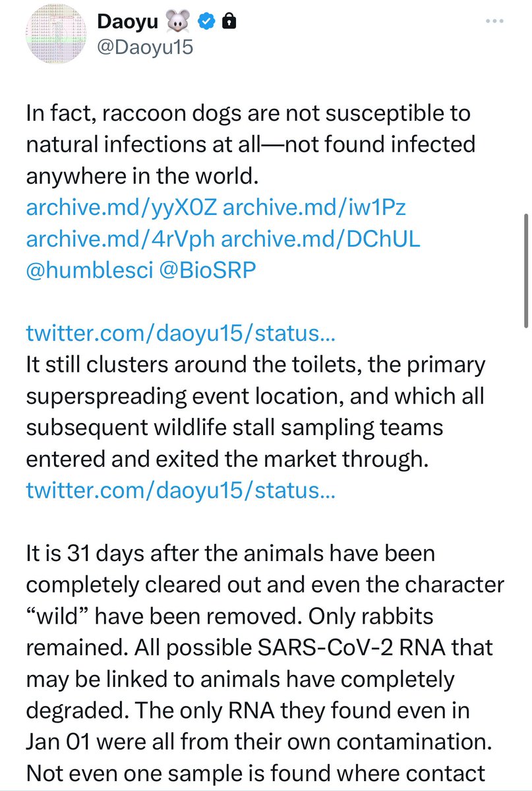Click the "raccoon dogs are not susceptible" paragraph
532x791 pixels.
[251, 144]
